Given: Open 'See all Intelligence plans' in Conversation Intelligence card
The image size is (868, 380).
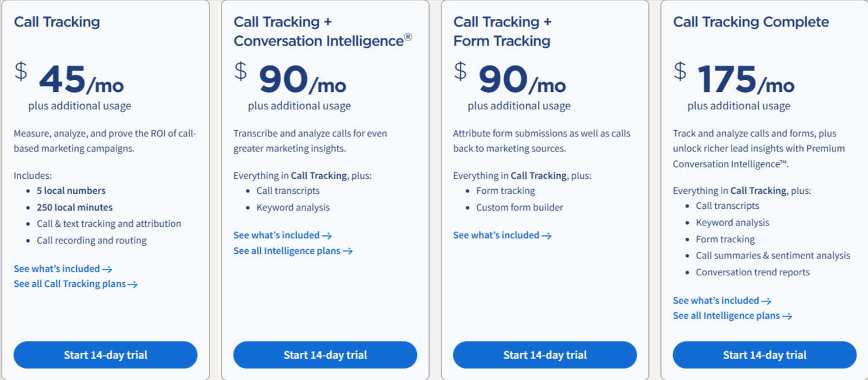Looking at the screenshot, I should tap(293, 251).
